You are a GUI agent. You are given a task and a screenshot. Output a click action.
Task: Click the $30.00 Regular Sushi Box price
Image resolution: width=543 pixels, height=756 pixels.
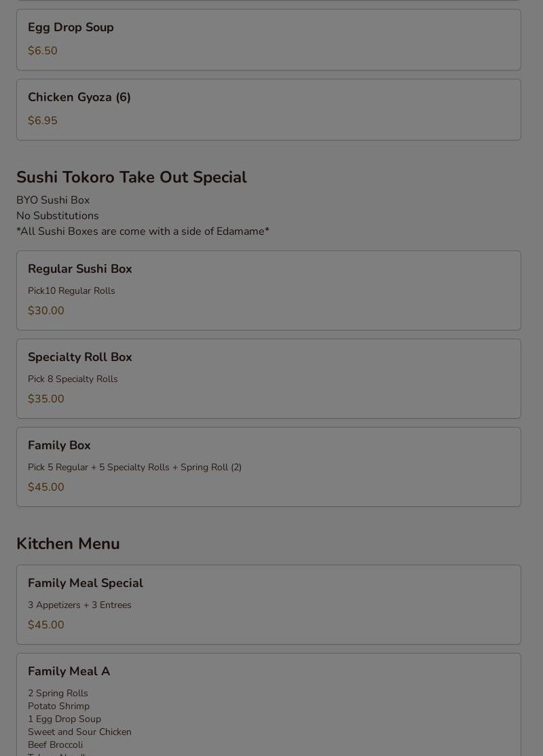coord(45,311)
